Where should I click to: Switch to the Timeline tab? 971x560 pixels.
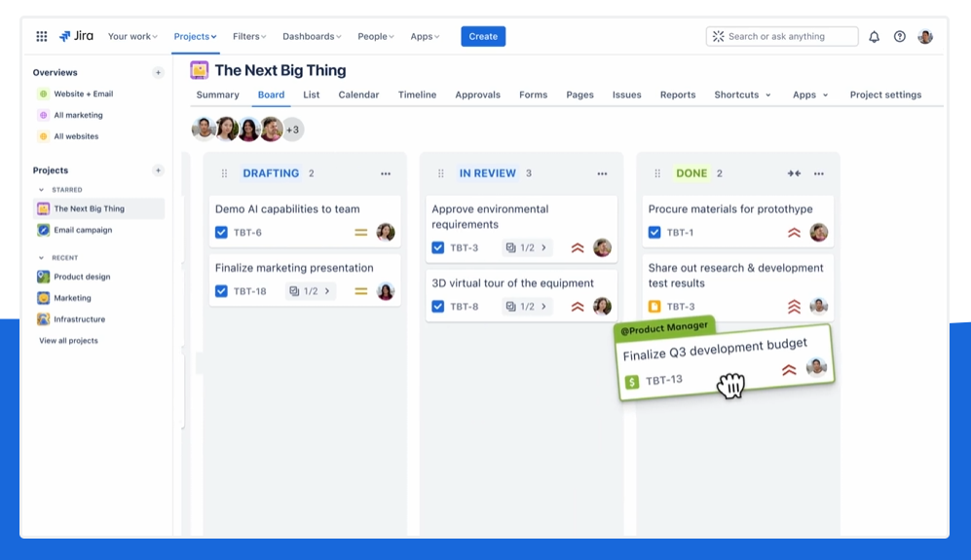click(x=418, y=94)
